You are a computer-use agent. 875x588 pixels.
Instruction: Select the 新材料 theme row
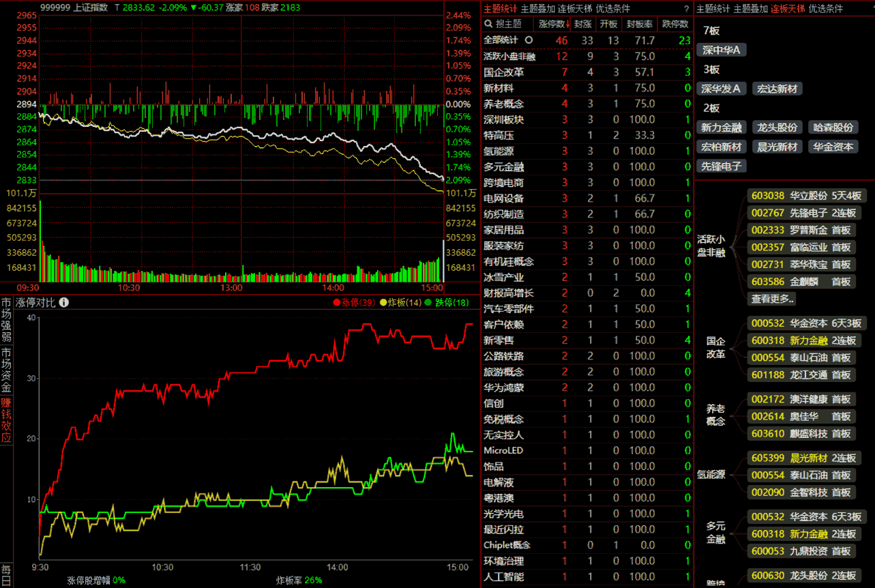tap(587, 88)
